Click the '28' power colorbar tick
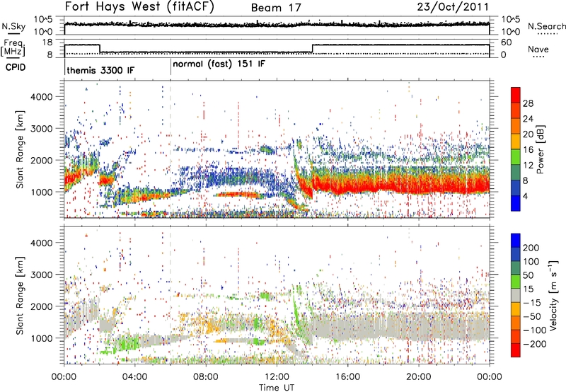The height and width of the screenshot is (392, 566). pyautogui.click(x=528, y=103)
